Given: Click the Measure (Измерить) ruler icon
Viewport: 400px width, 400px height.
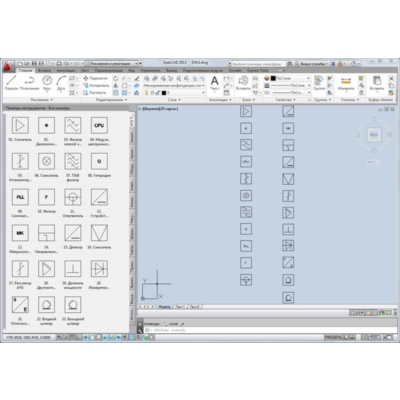Looking at the screenshot, I should (x=346, y=83).
